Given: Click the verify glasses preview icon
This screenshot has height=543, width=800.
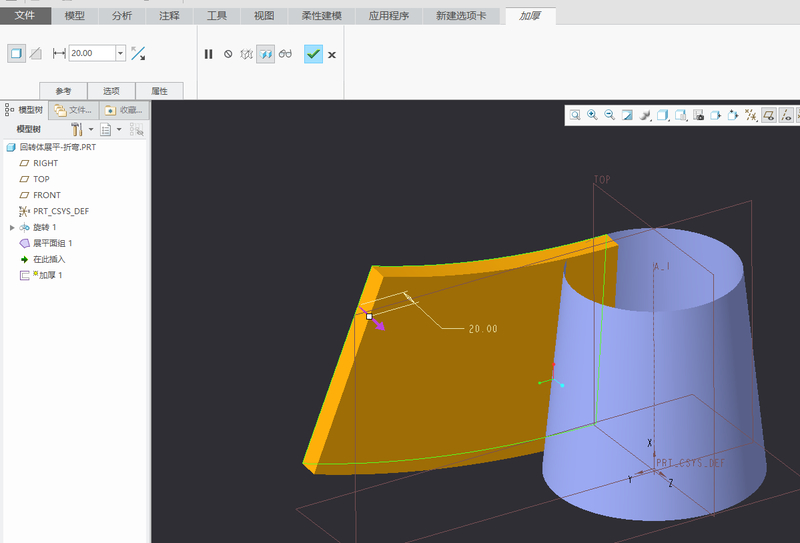Looking at the screenshot, I should [285, 54].
